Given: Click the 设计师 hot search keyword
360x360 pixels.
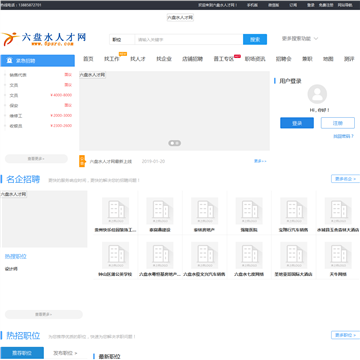Looking at the screenshot, I should click(x=11, y=268).
